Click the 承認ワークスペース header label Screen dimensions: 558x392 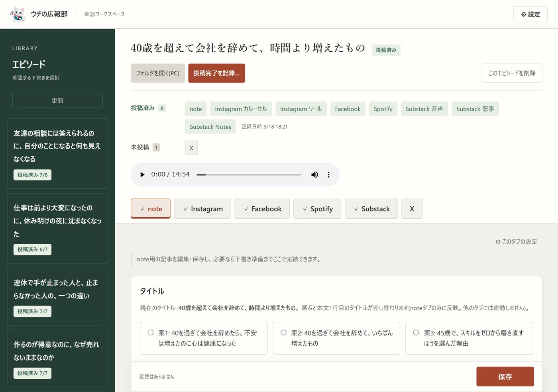coord(104,14)
